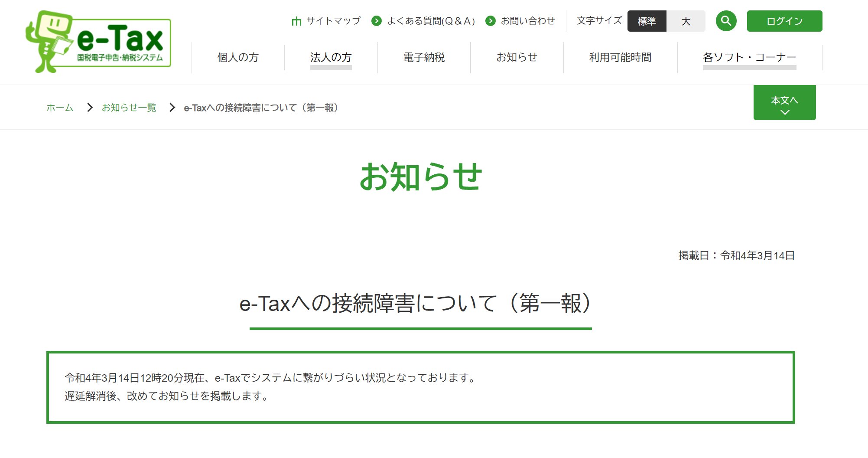The width and height of the screenshot is (868, 458).
Task: Open the お知らせ menu item
Action: tap(517, 57)
